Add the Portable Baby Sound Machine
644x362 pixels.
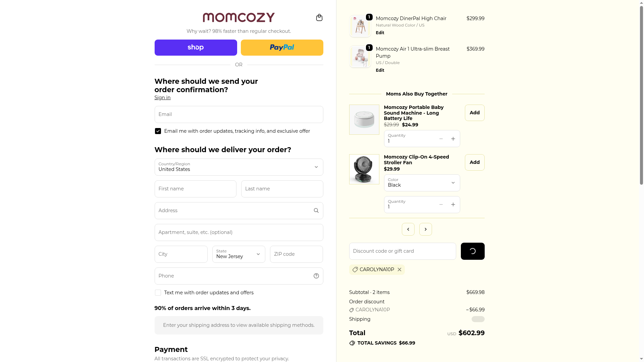point(474,113)
